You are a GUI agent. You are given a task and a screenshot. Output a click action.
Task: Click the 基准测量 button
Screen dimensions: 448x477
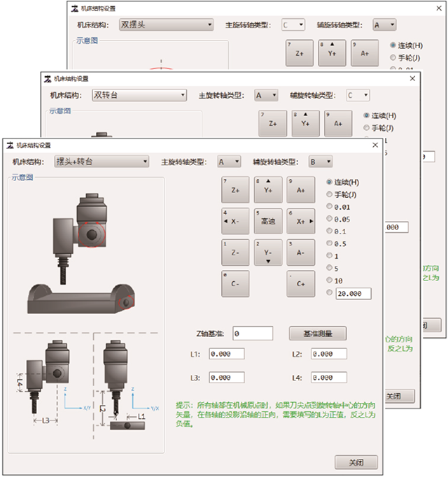click(318, 333)
